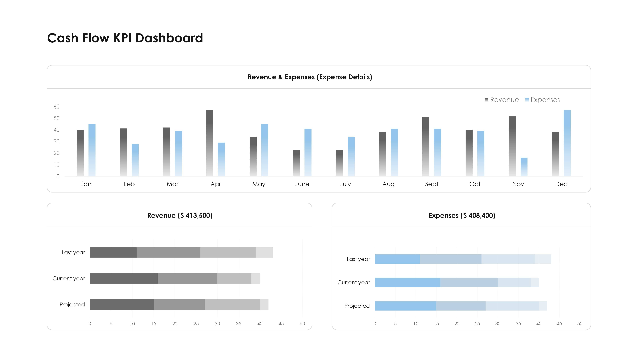644x362 pixels.
Task: Select first blue segment of Expenses Current year bar
Action: (x=407, y=283)
